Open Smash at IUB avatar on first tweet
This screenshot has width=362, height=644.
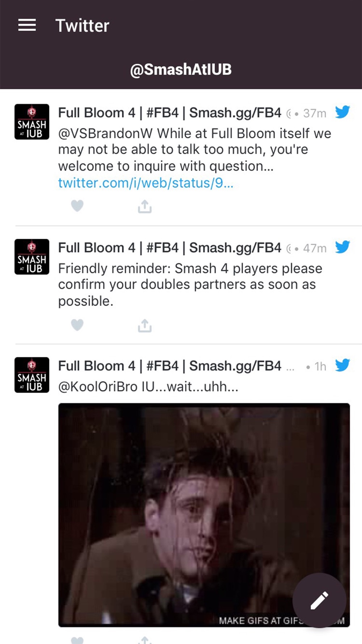coord(32,122)
